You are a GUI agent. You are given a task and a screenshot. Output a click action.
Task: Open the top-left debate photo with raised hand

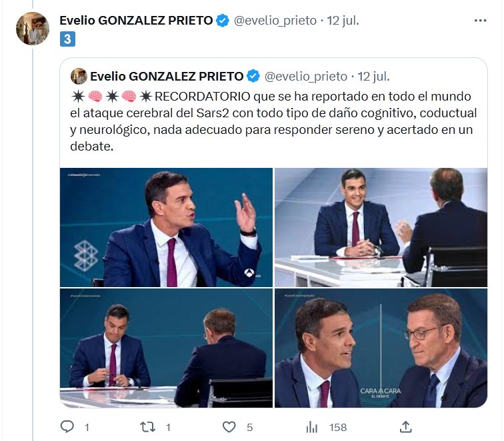[x=167, y=228]
